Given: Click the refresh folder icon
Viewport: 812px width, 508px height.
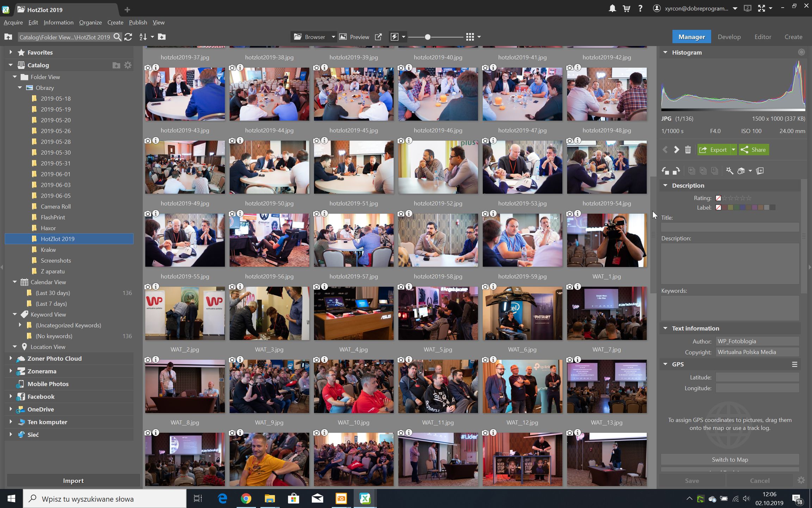Looking at the screenshot, I should click(x=128, y=37).
